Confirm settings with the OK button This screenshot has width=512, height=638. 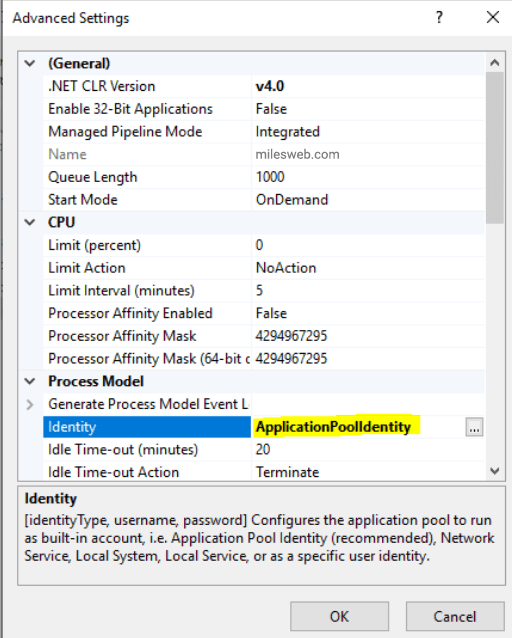[x=339, y=616]
